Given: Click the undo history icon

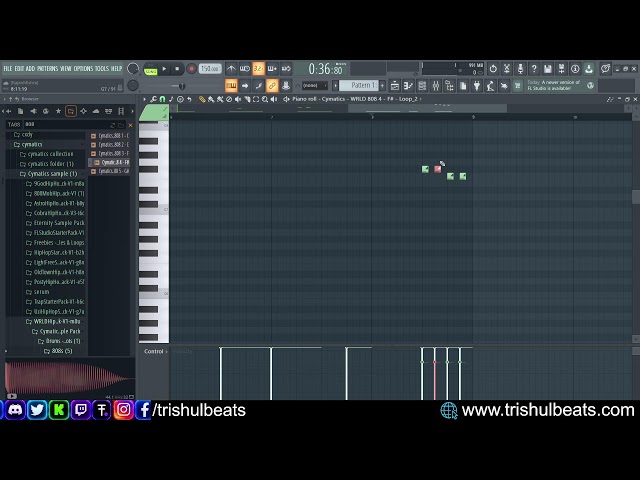Looking at the screenshot, I should tap(493, 69).
